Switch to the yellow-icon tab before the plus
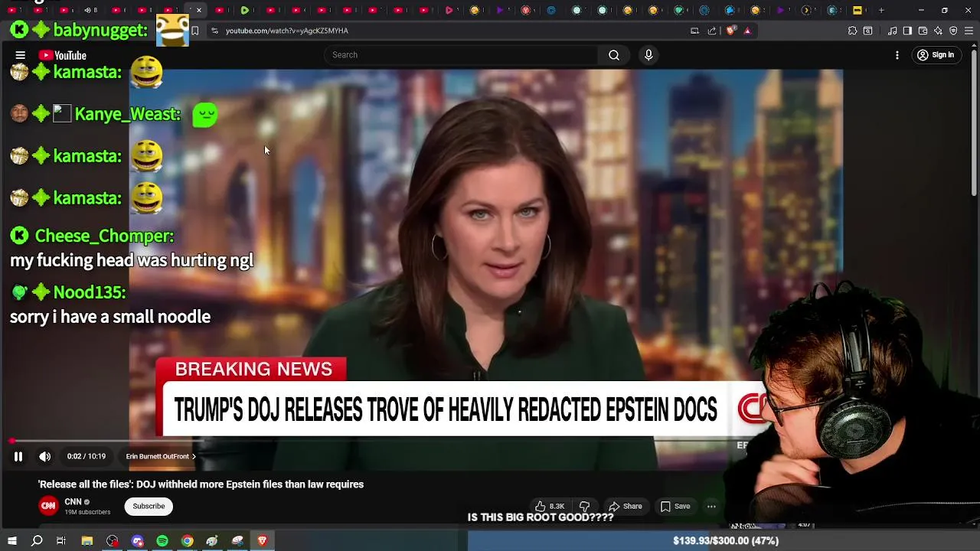The width and height of the screenshot is (980, 551). 857,10
